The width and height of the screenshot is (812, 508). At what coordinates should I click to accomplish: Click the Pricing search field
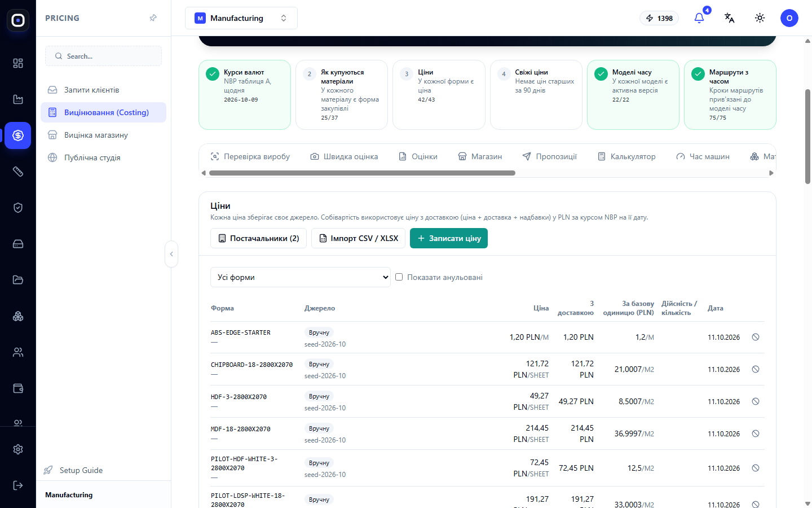[x=104, y=56]
